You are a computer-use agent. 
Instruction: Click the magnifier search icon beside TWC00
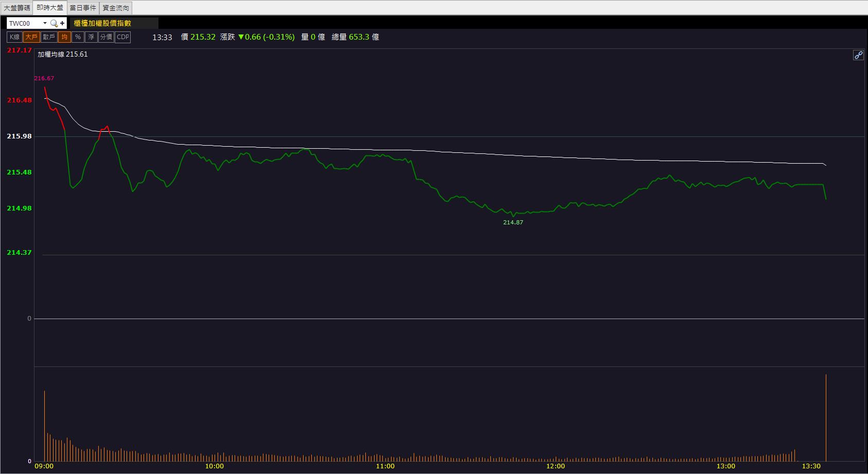tap(54, 23)
